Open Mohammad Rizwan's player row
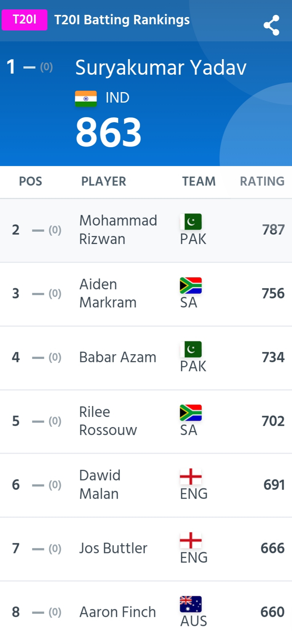This screenshot has width=292, height=644. click(x=146, y=230)
